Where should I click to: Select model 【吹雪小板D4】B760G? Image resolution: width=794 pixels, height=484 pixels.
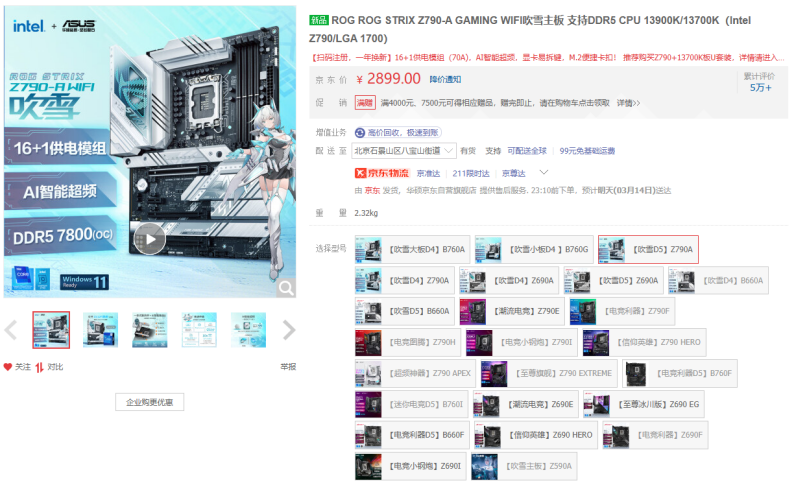point(534,250)
